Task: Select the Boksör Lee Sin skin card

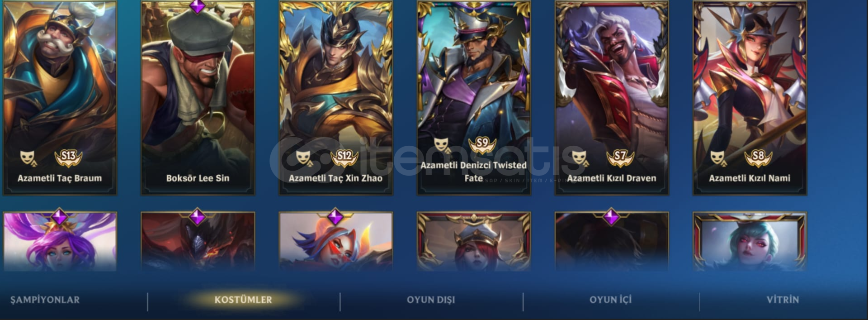Action: [x=198, y=98]
